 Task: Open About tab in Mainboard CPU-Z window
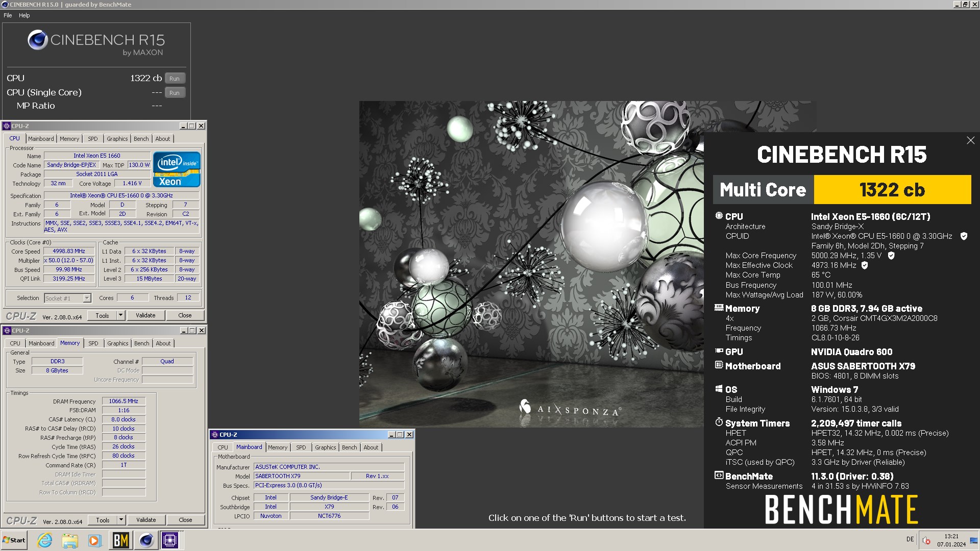click(371, 447)
